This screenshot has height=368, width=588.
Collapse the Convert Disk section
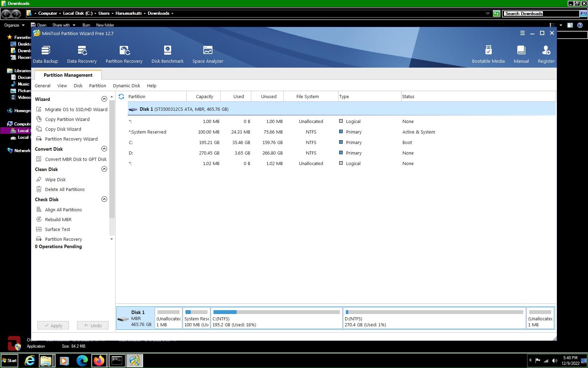pos(104,149)
